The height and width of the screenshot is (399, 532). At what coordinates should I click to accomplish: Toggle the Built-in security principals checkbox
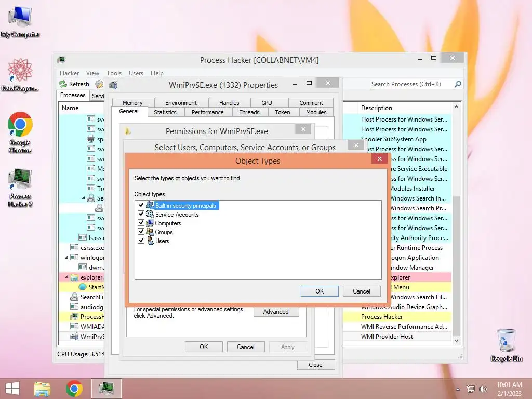coord(141,205)
